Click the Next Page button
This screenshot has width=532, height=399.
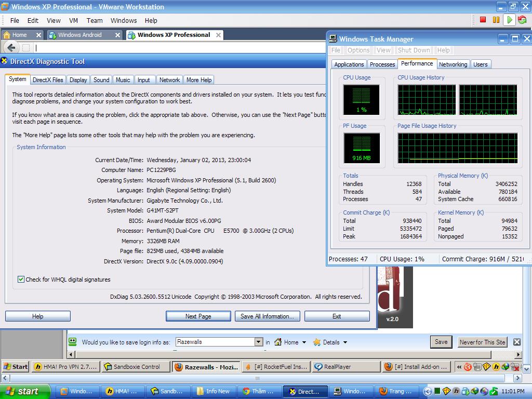click(x=198, y=316)
